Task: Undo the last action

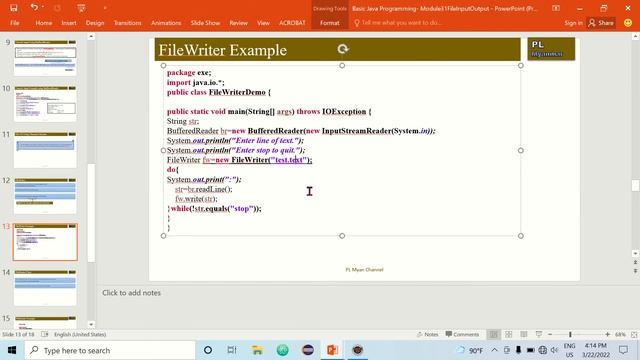Action: point(34,8)
